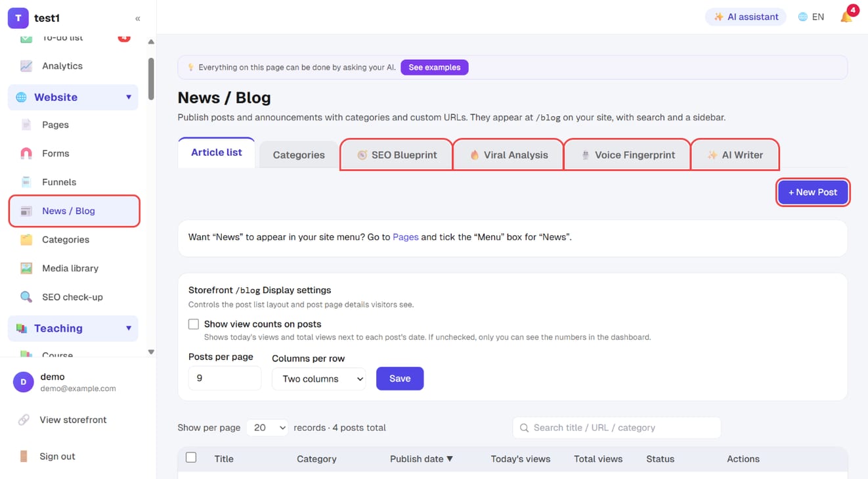Collapse the Teaching section in sidebar
Image resolution: width=868 pixels, height=479 pixels.
[129, 329]
